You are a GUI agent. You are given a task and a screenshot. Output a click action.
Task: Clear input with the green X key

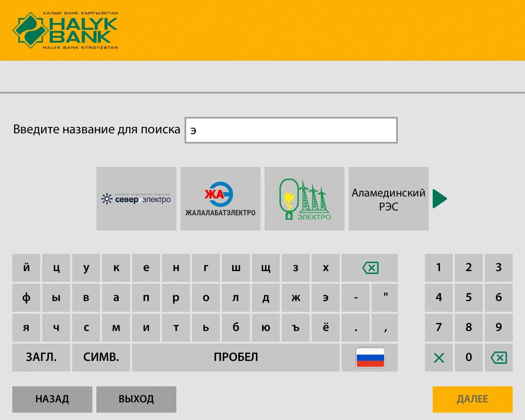[x=439, y=358]
